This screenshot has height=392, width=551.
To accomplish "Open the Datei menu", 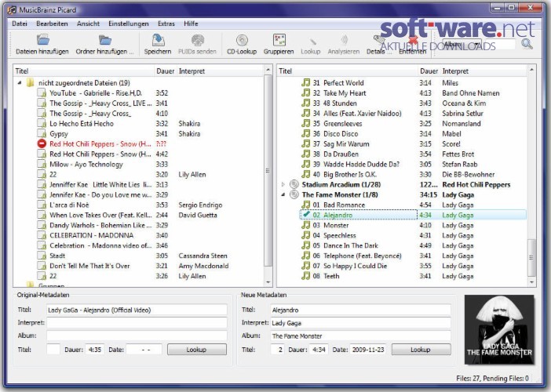I will click(x=20, y=24).
